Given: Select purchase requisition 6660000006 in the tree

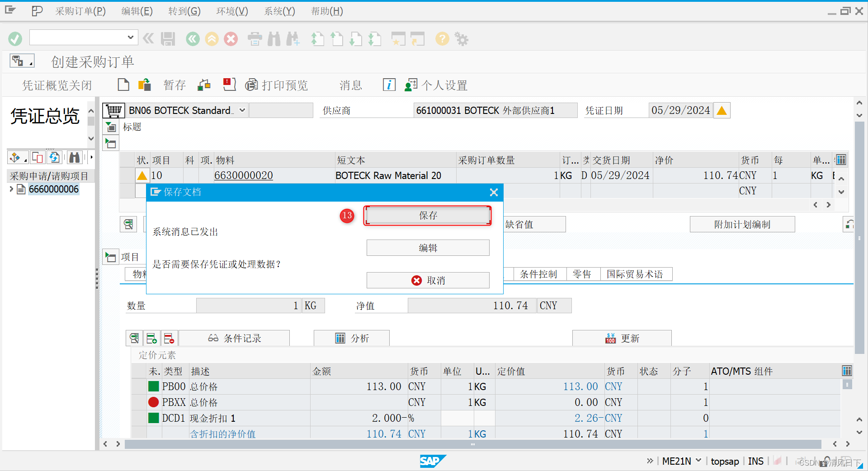Looking at the screenshot, I should 54,189.
